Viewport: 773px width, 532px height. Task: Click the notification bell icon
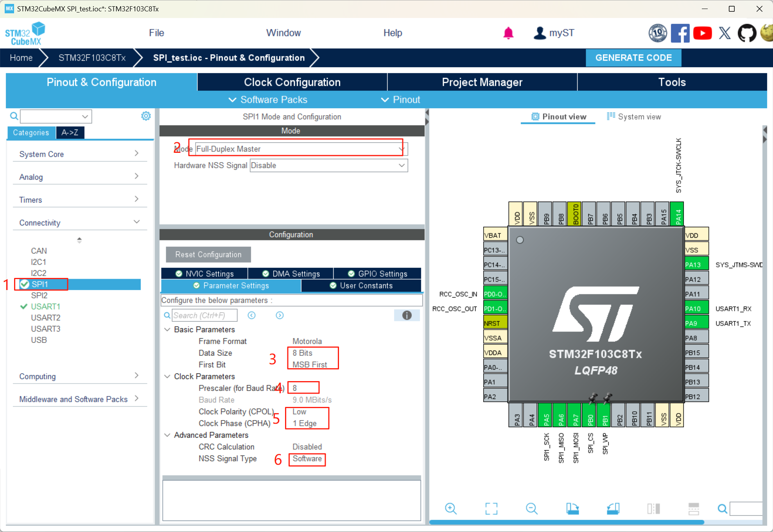(509, 33)
